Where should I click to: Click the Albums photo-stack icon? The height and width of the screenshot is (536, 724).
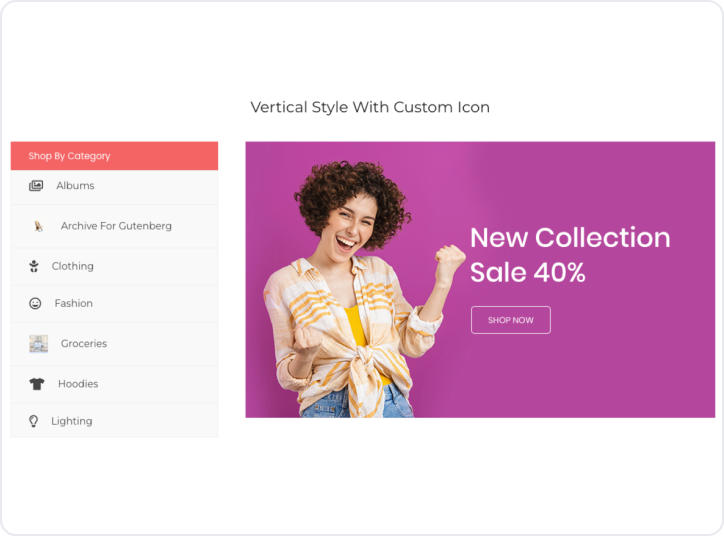point(36,186)
